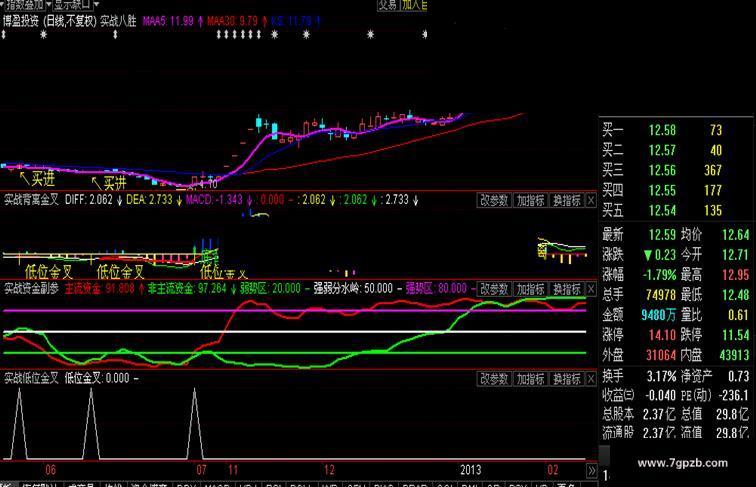Screen dimensions: 756x487
Task: Click the 12 month marker on the date axis
Action: 329,470
